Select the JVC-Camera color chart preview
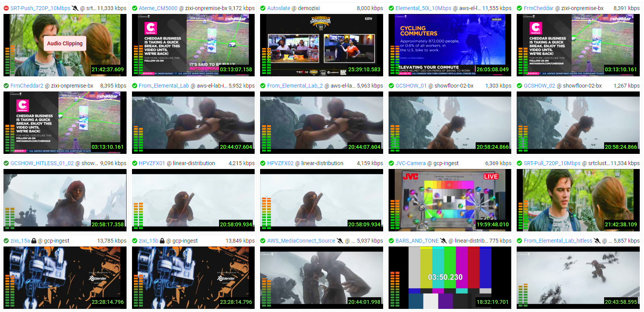The height and width of the screenshot is (312, 644). coord(450,200)
